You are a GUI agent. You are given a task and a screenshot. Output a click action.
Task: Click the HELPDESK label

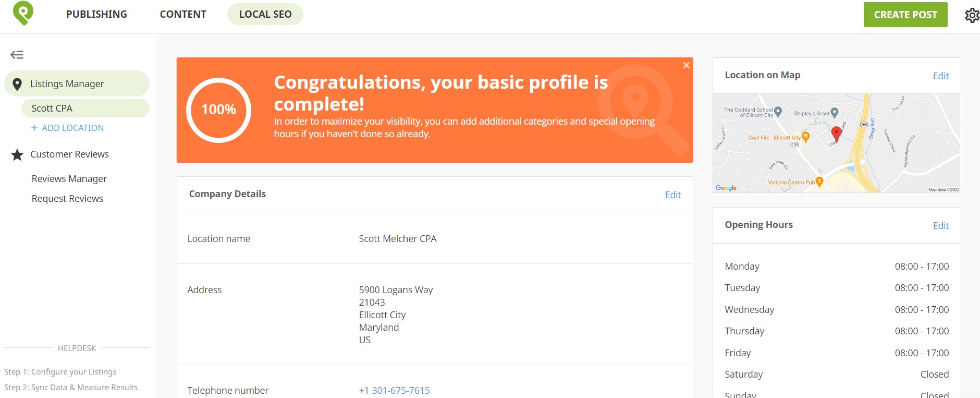(77, 348)
